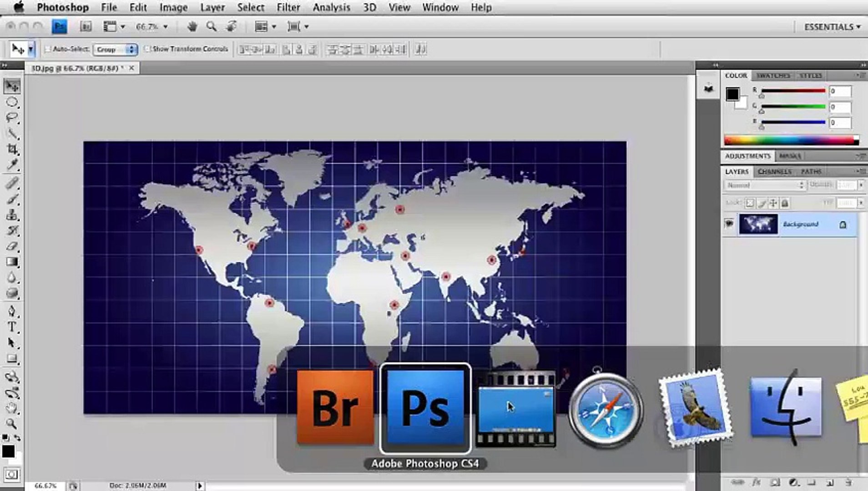Select the Elliptical Marquee tool

[x=12, y=102]
